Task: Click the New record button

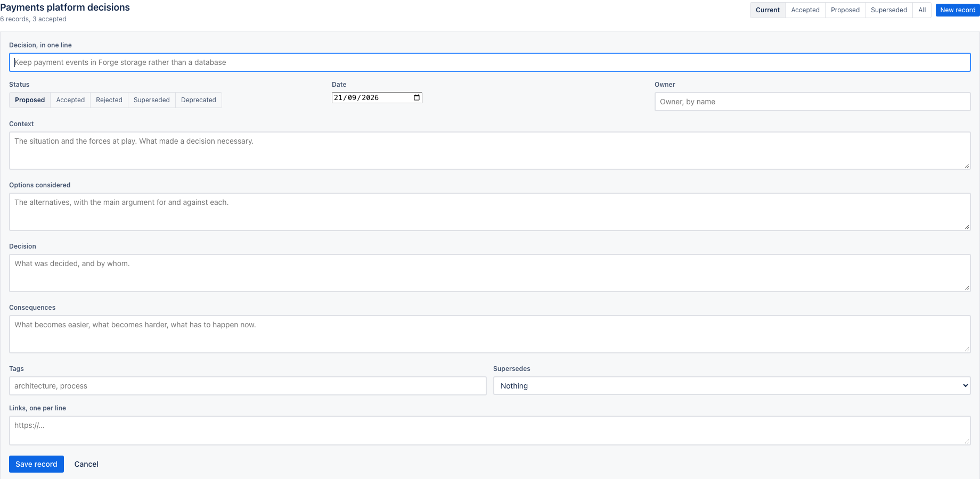Action: click(x=958, y=10)
